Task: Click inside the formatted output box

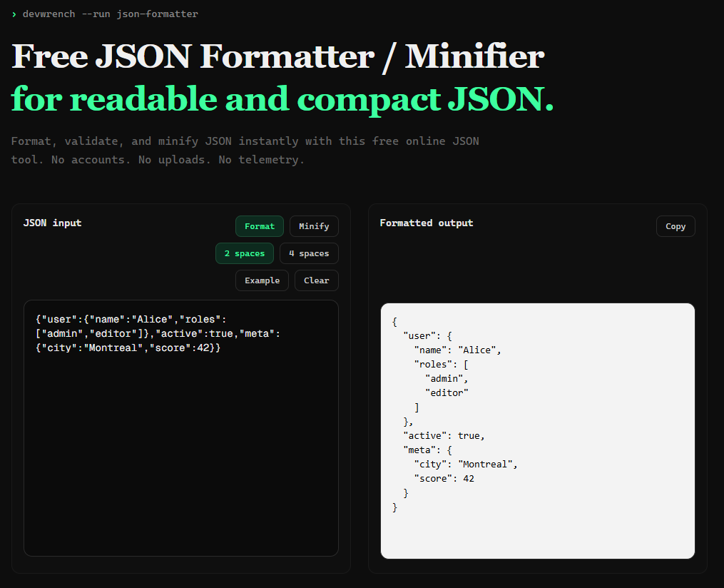Action: tap(537, 431)
